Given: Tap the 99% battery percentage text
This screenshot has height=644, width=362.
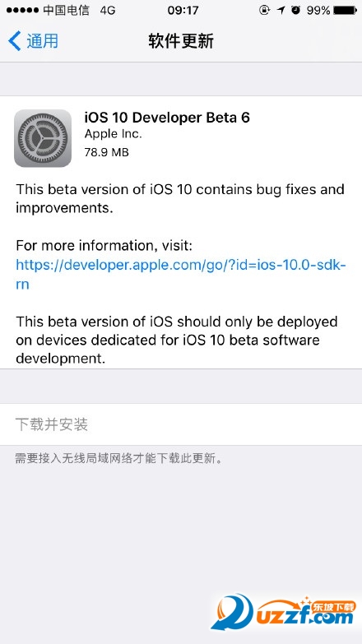Looking at the screenshot, I should (318, 10).
